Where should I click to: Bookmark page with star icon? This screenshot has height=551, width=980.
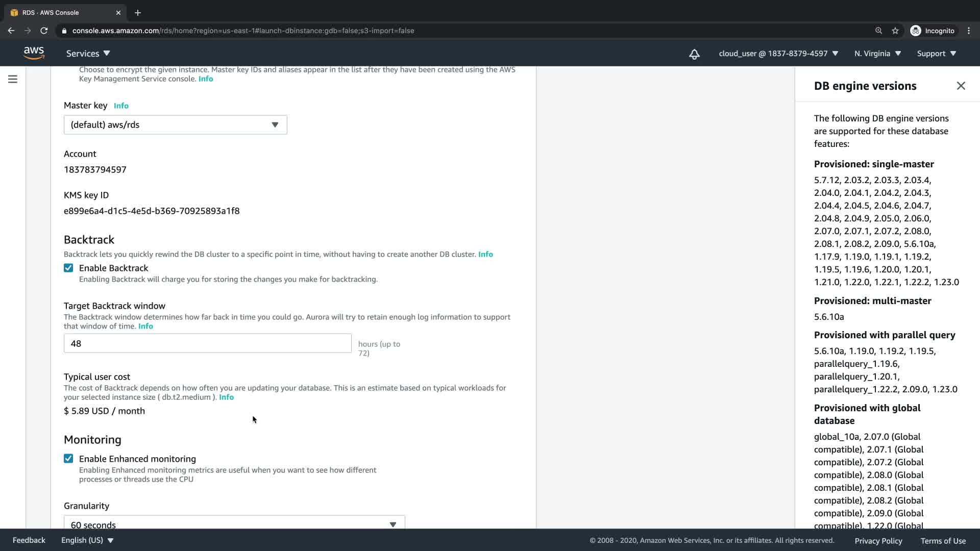(x=895, y=31)
